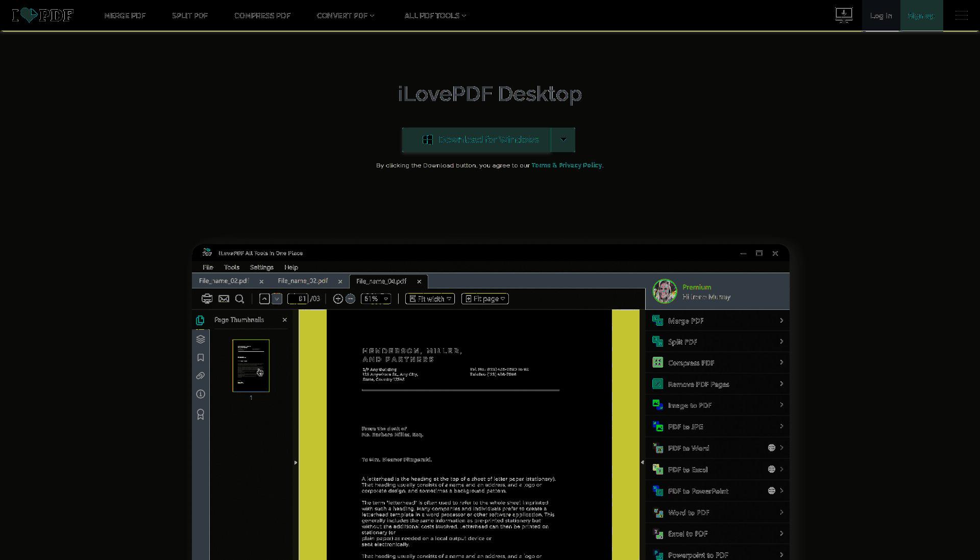Click the search magnifier icon
Viewport: 980px width, 560px height.
pos(239,299)
